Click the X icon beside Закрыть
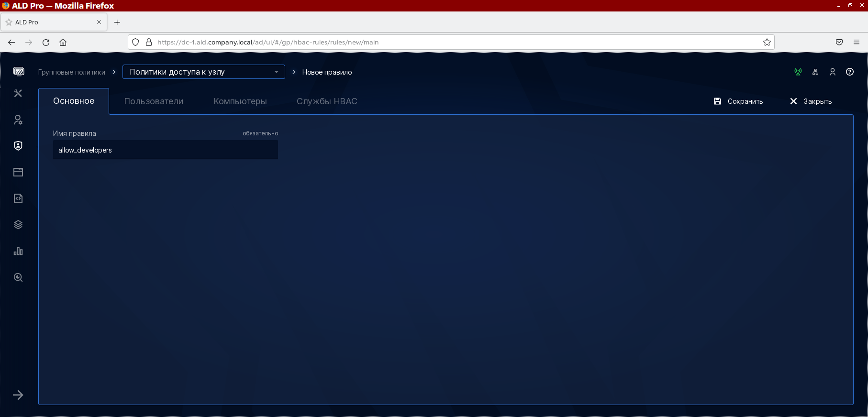This screenshot has height=417, width=868. click(x=793, y=101)
